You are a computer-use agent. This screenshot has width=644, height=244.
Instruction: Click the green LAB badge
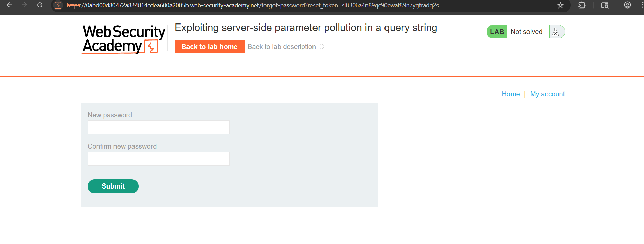[x=497, y=32]
